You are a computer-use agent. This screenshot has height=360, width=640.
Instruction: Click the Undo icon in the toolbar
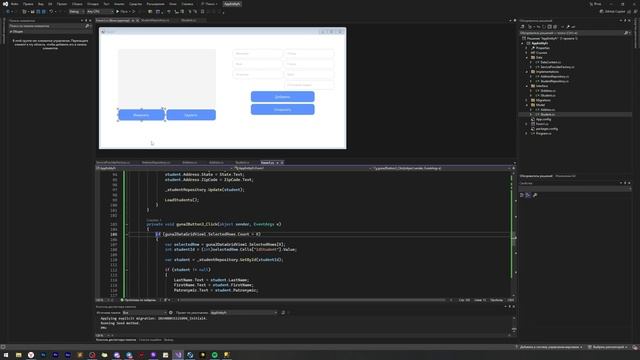point(51,11)
